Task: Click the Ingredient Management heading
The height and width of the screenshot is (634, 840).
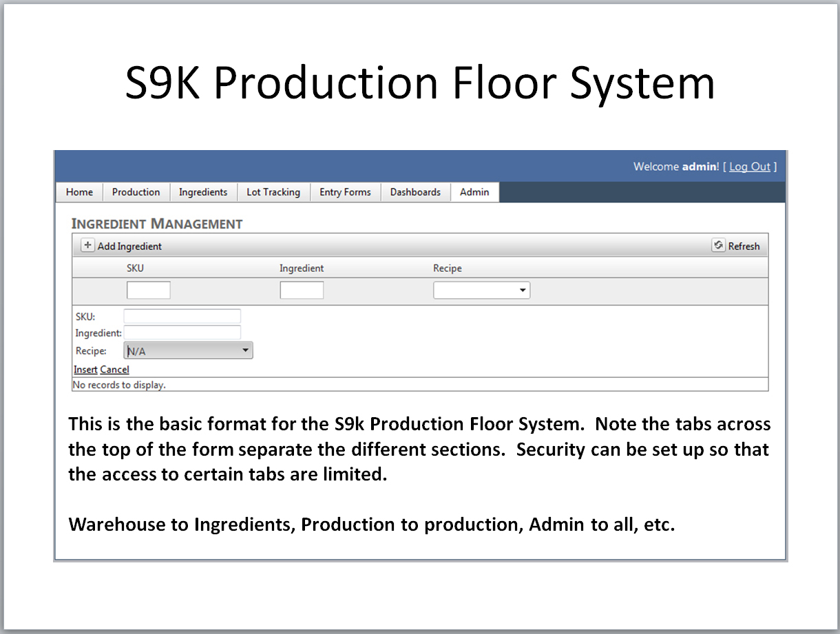Action: coord(157,224)
